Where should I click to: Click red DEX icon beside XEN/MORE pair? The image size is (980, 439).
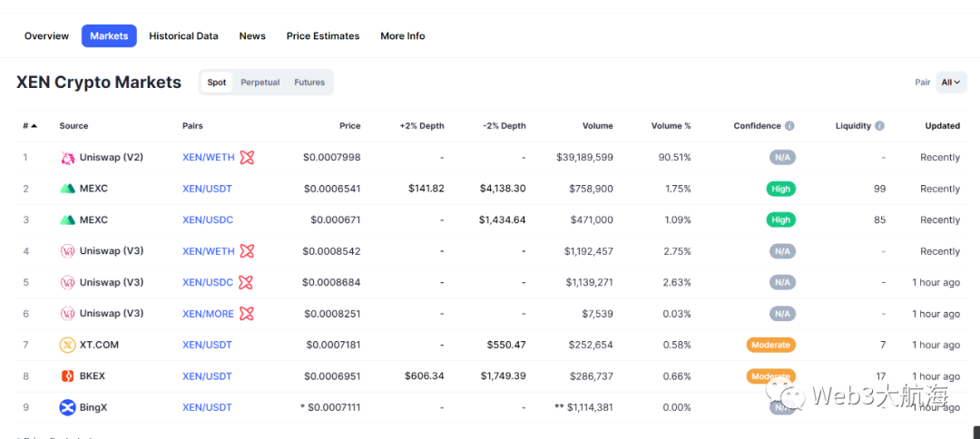(x=247, y=314)
